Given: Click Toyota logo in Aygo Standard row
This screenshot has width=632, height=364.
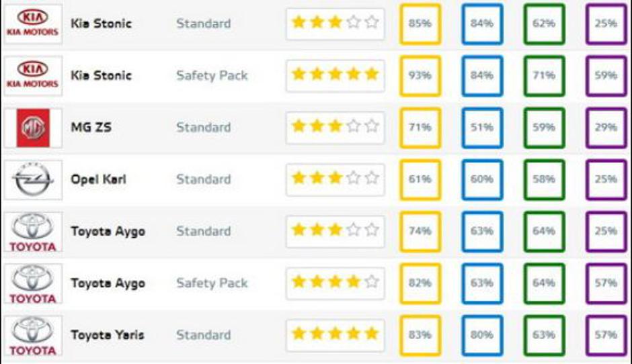Looking at the screenshot, I should click(33, 232).
